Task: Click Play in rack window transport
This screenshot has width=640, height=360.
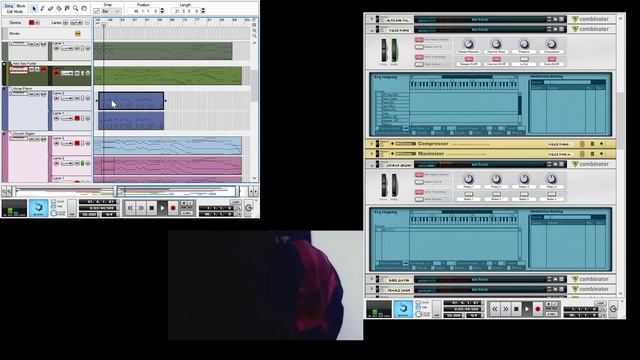Action: (527, 309)
